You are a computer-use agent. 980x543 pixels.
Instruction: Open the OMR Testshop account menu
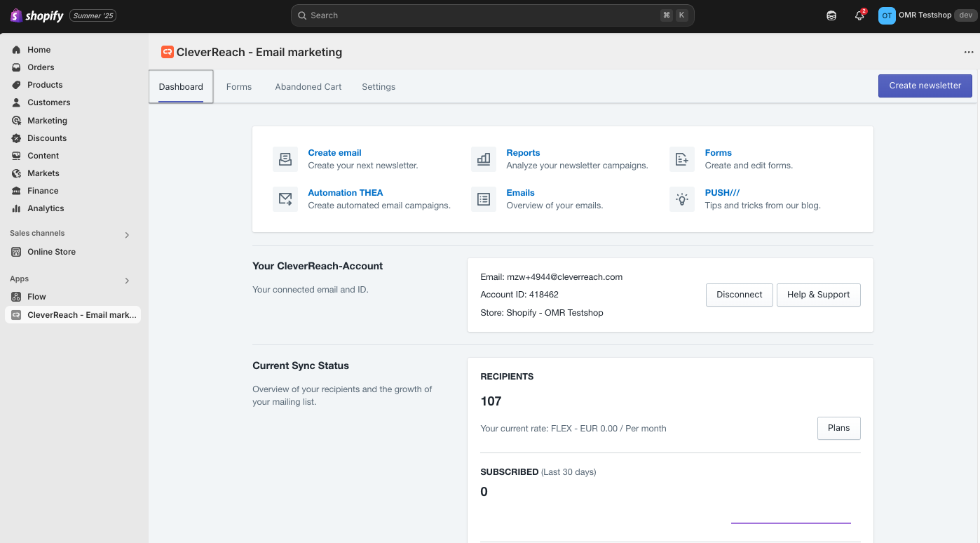(x=927, y=15)
